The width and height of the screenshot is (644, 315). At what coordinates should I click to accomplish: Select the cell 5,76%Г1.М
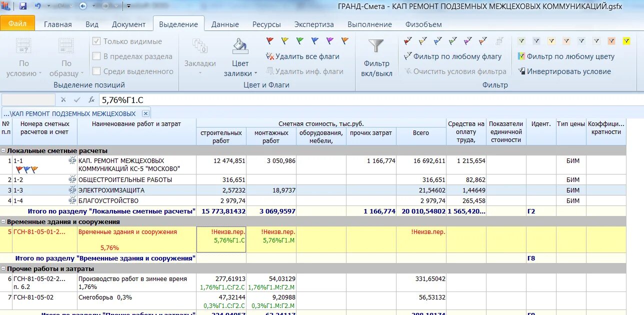271,239
